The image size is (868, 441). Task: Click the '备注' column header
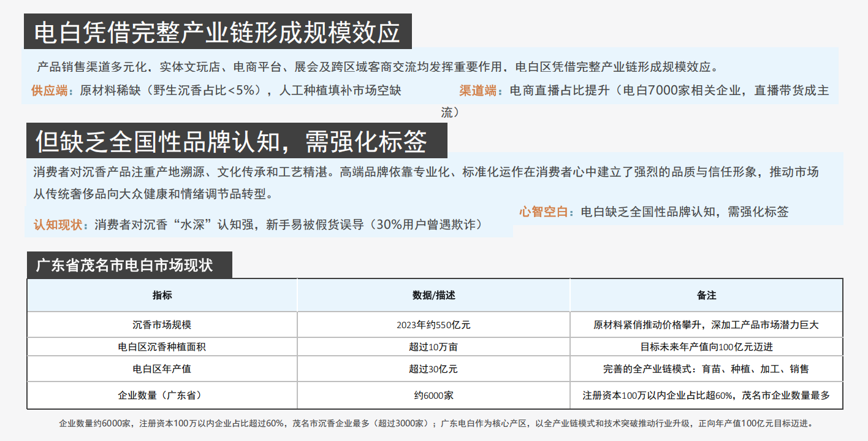coord(705,295)
